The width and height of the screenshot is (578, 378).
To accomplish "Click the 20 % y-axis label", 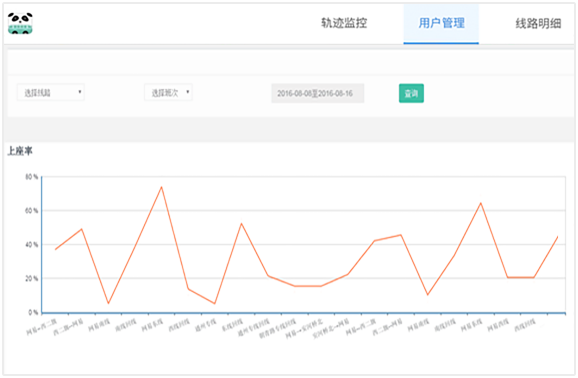I will pyautogui.click(x=32, y=278).
